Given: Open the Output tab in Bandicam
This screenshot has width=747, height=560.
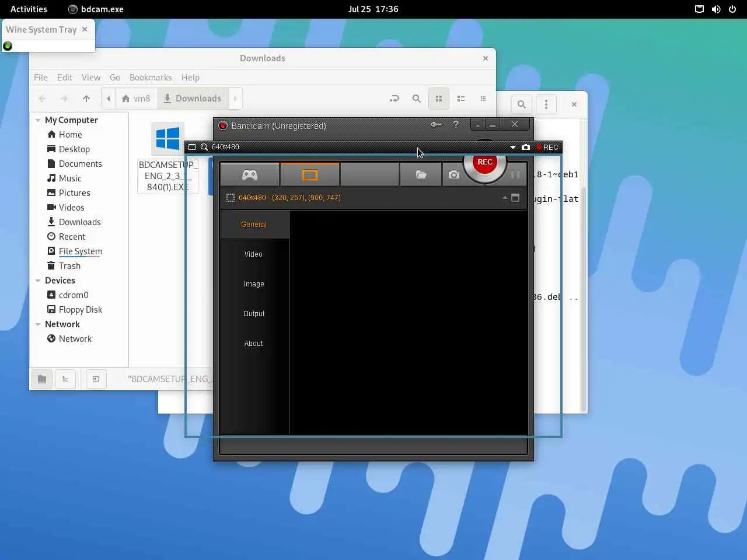Looking at the screenshot, I should pyautogui.click(x=254, y=314).
